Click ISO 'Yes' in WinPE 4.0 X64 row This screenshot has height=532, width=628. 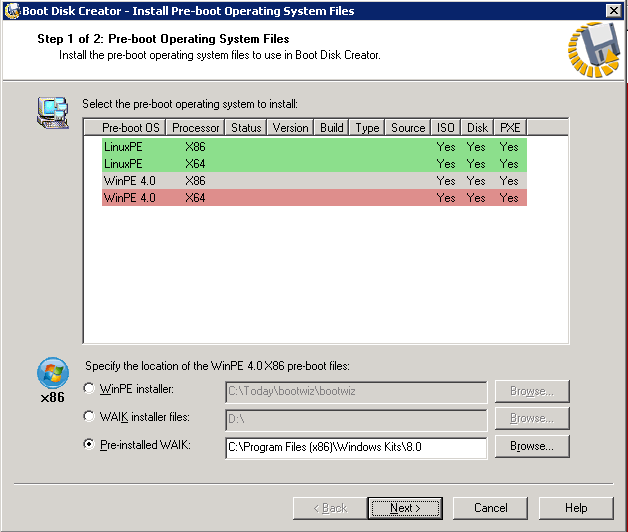tap(446, 197)
